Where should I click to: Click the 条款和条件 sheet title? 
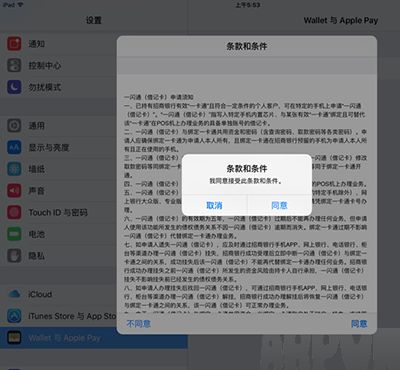pyautogui.click(x=247, y=46)
